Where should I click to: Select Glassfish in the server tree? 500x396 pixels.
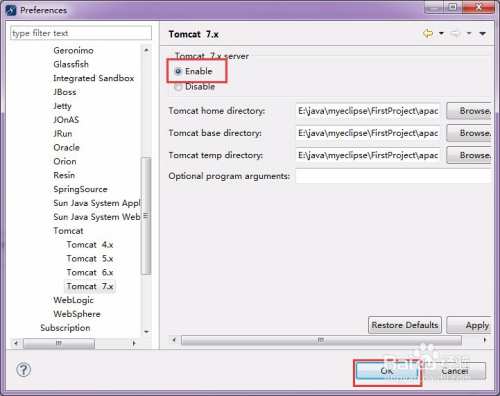[71, 64]
